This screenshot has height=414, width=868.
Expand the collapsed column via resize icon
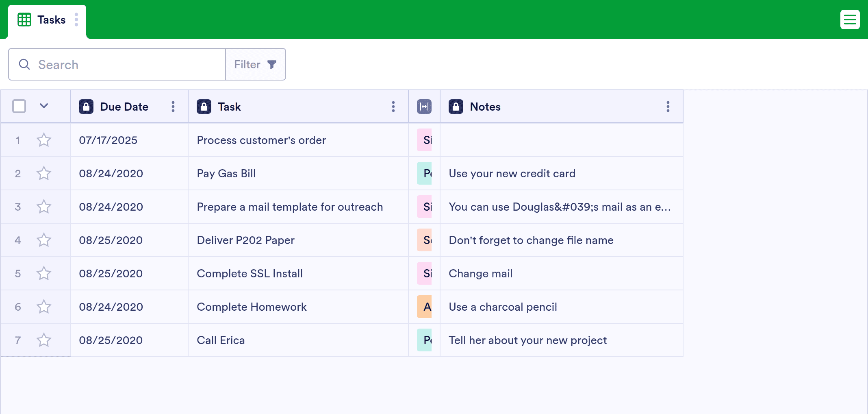point(424,107)
